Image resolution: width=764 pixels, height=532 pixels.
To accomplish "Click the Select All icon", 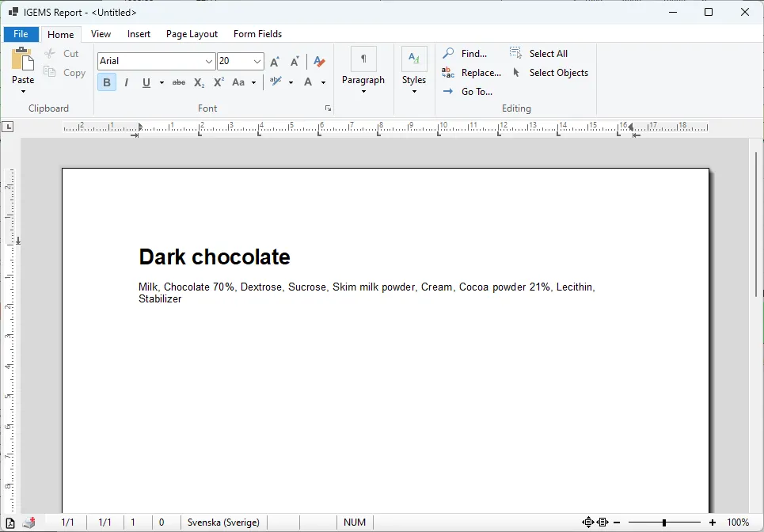I will click(515, 53).
